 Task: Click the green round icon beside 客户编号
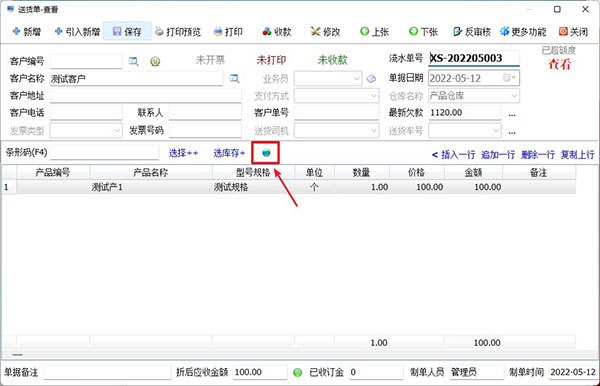pyautogui.click(x=155, y=61)
